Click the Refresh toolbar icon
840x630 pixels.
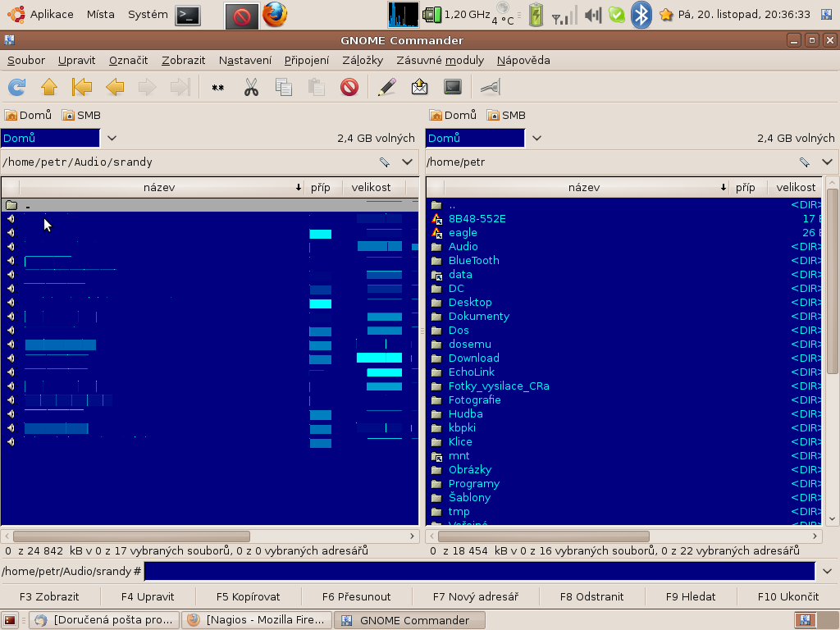click(16, 87)
